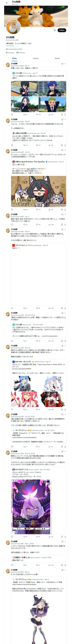Image resolution: width=72 pixels, height=644 pixels.
Task: Open Grok icon on the Nov 30, 2024 post
Action: click(62, 313)
